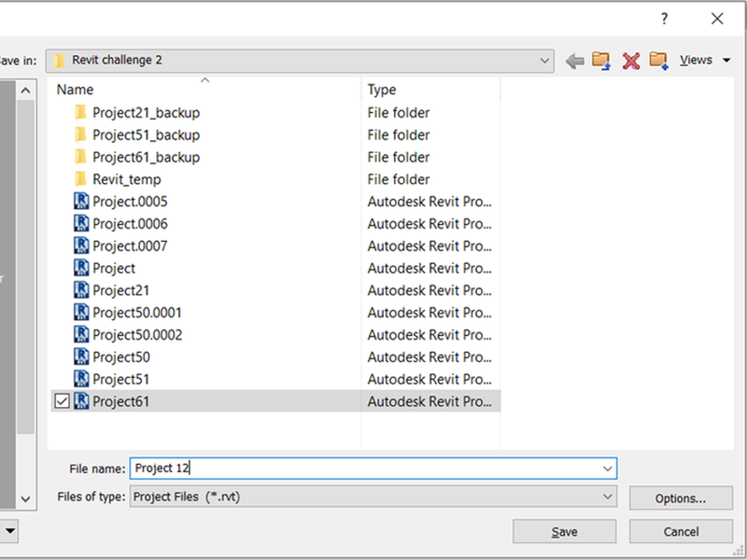Select the Revit_temp folder icon
Viewport: 747px width, 560px height.
coord(80,179)
